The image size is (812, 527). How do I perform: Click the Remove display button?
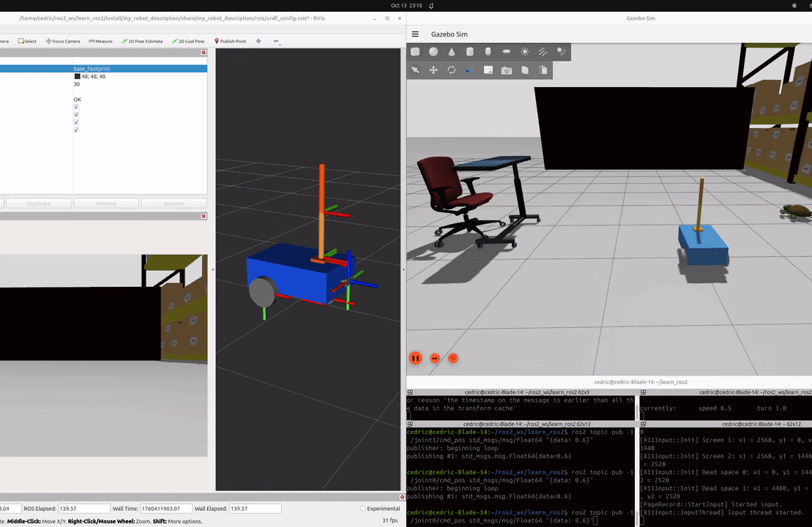click(106, 203)
